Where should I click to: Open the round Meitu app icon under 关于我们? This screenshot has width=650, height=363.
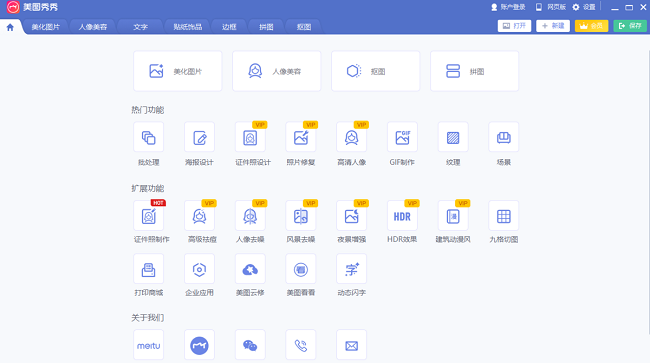click(199, 345)
